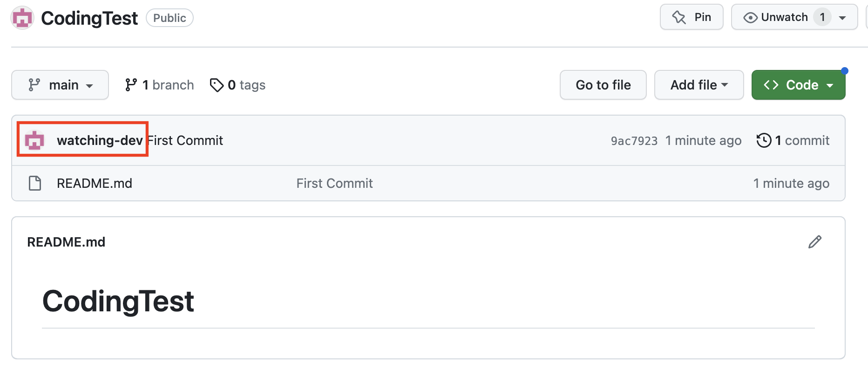Open the First Commit message beside README.md
868x378 pixels.
(334, 183)
